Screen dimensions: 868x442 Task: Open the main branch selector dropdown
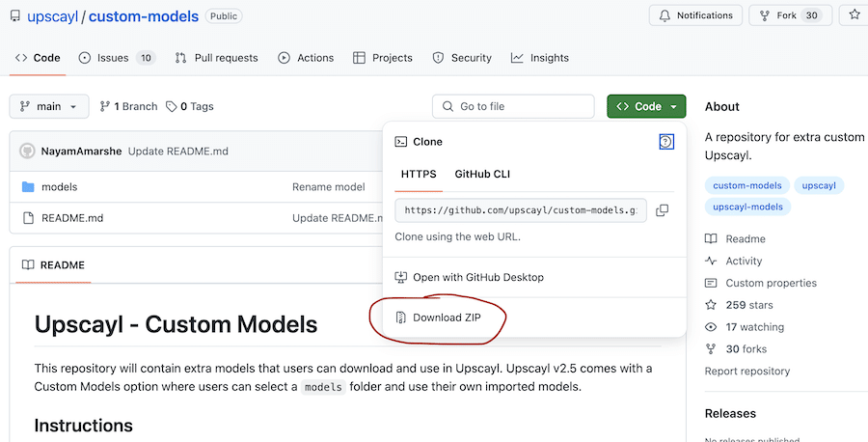49,106
